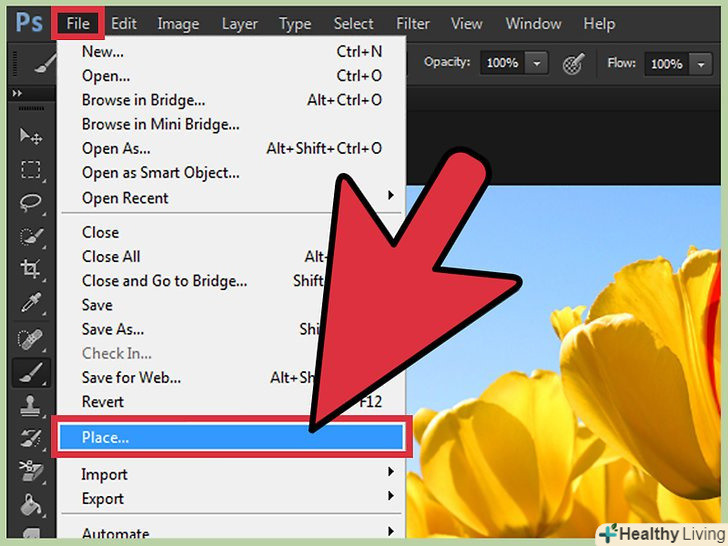The width and height of the screenshot is (728, 546).
Task: Click the Opacity 100% field
Action: 502,63
